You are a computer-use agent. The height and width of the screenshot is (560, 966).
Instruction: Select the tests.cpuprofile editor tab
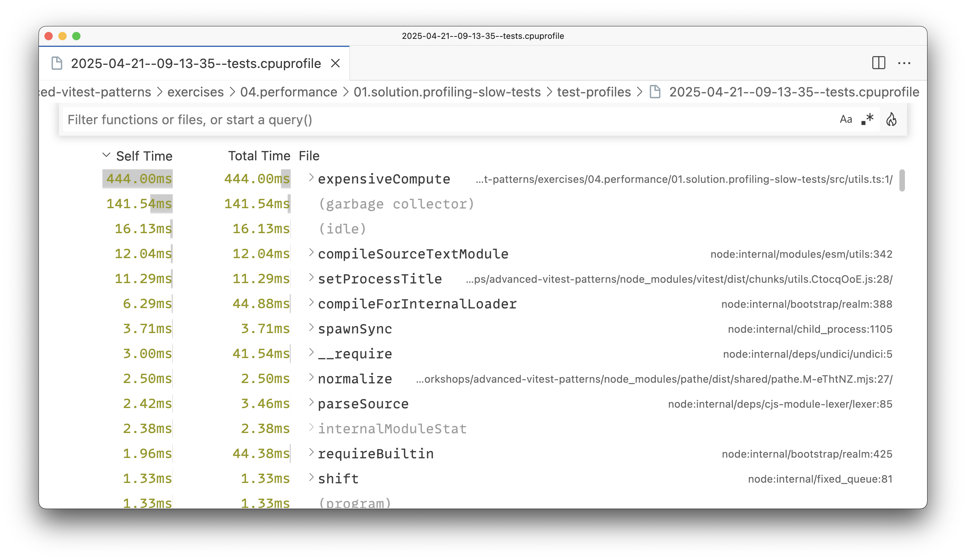coord(194,63)
